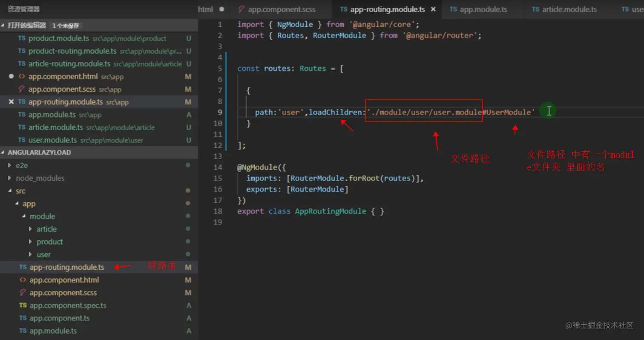Expand the product folder
Viewport: 644px width, 340px height.
coord(31,242)
